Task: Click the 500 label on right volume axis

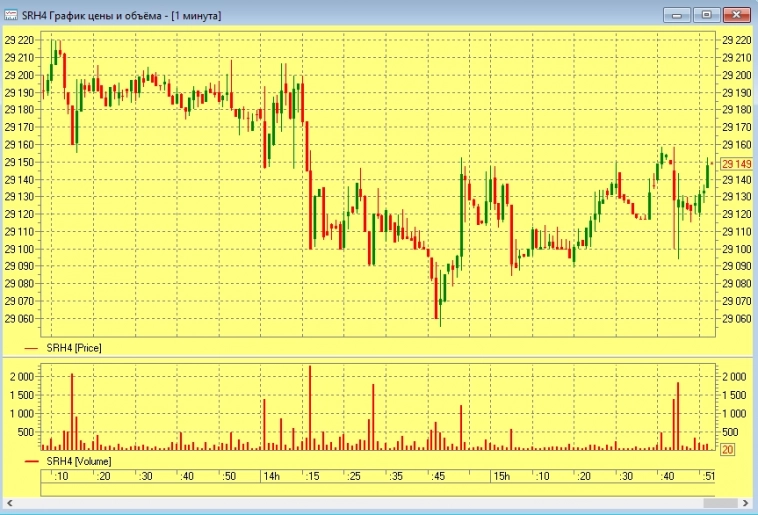Action: pyautogui.click(x=730, y=432)
